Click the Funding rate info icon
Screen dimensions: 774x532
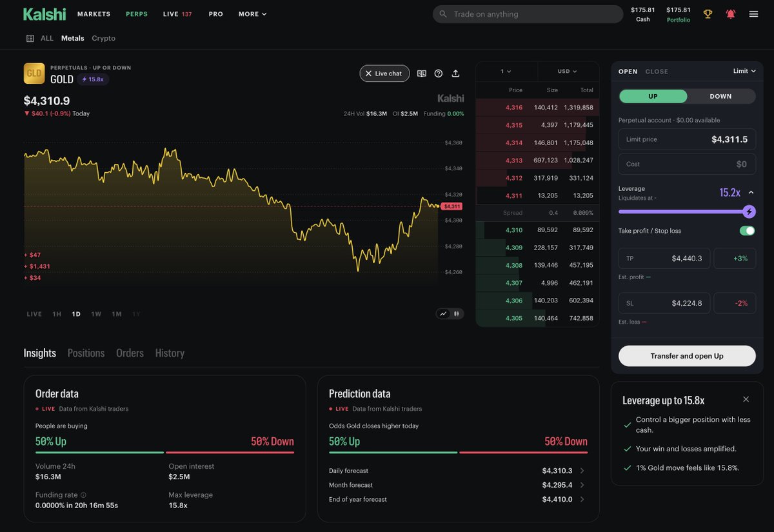tap(83, 495)
